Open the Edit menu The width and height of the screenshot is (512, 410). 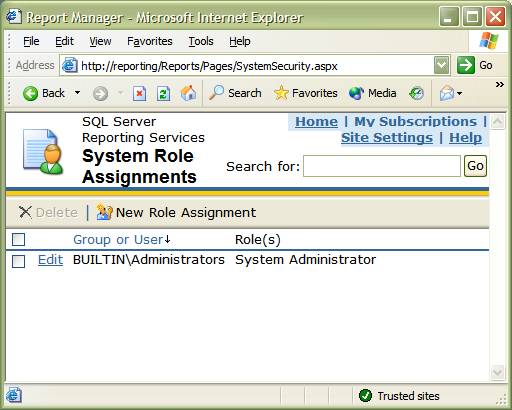click(x=64, y=41)
